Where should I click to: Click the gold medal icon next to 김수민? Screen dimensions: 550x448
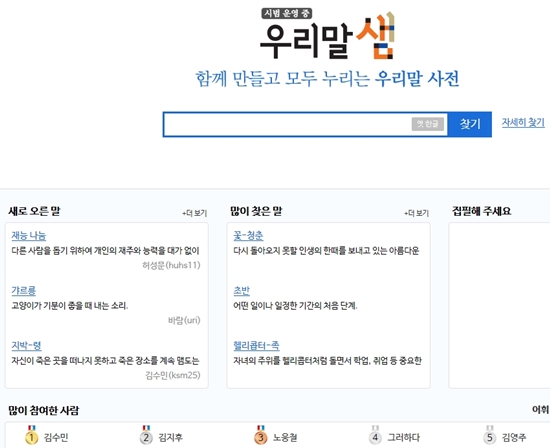(x=32, y=435)
